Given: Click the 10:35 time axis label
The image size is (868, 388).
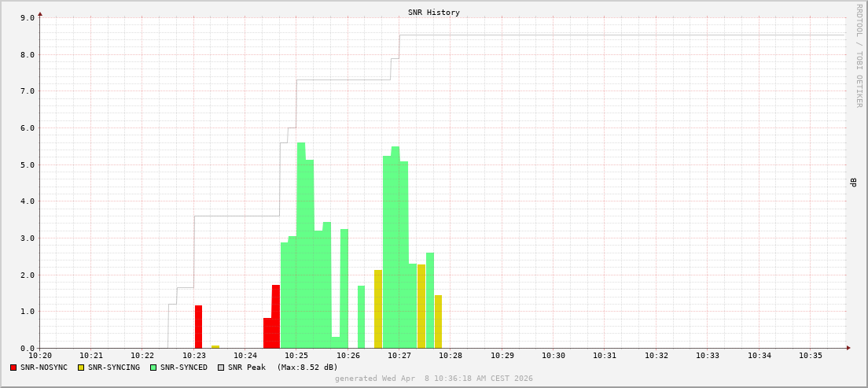Looking at the screenshot, I should [x=811, y=356].
